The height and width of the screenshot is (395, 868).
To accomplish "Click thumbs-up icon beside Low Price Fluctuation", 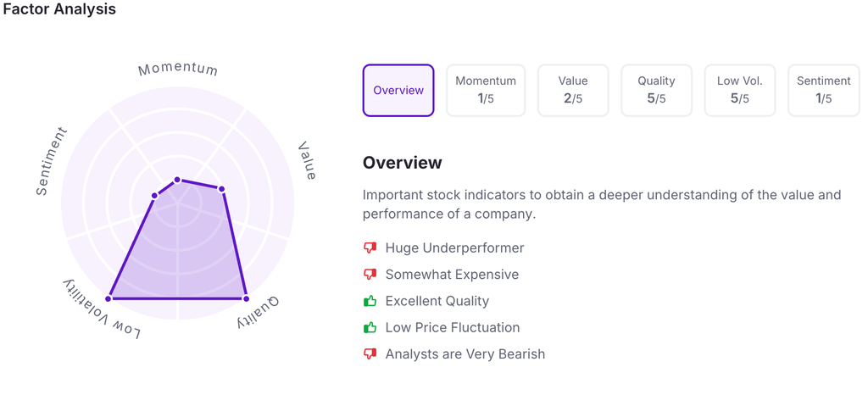I will tap(370, 327).
